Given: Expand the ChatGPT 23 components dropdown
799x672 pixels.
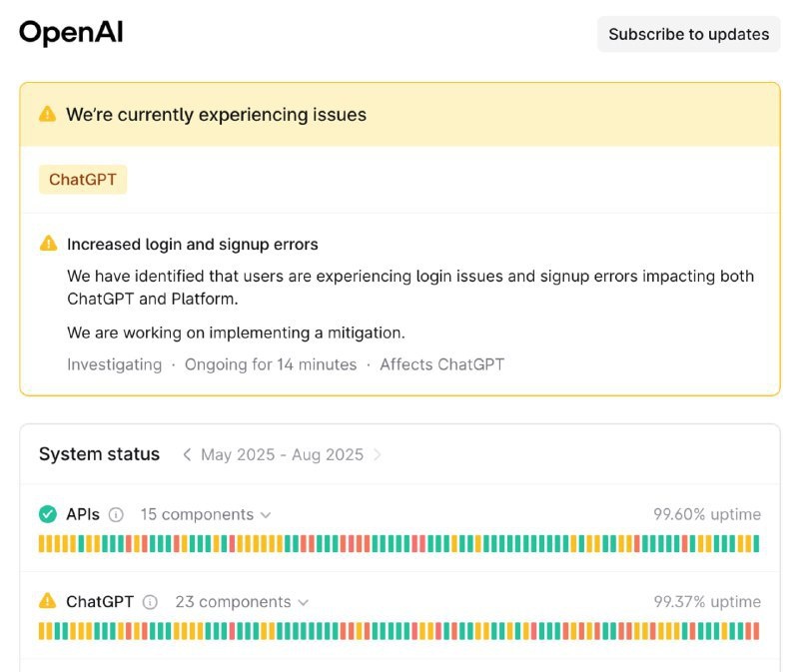Looking at the screenshot, I should click(x=241, y=602).
